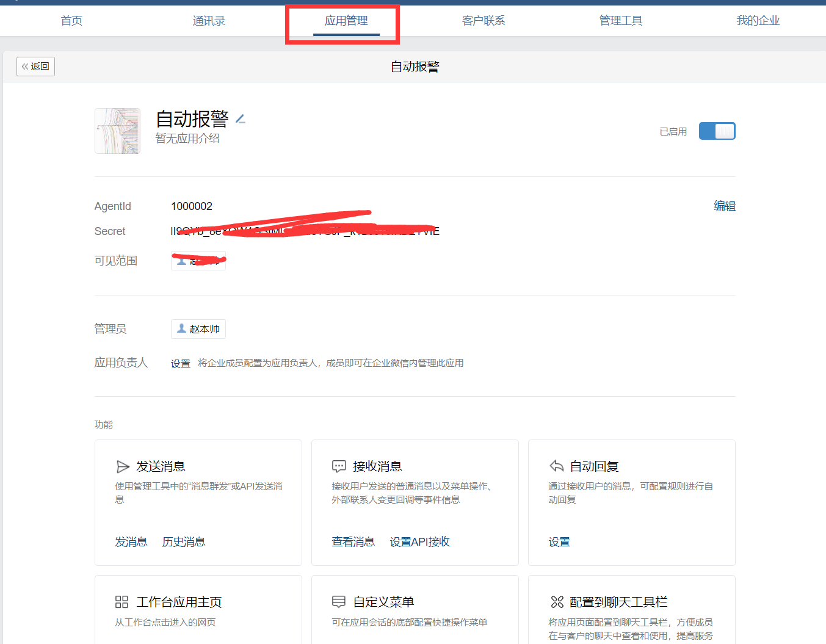This screenshot has height=644, width=826.
Task: Click the 编辑 link
Action: pyautogui.click(x=725, y=206)
